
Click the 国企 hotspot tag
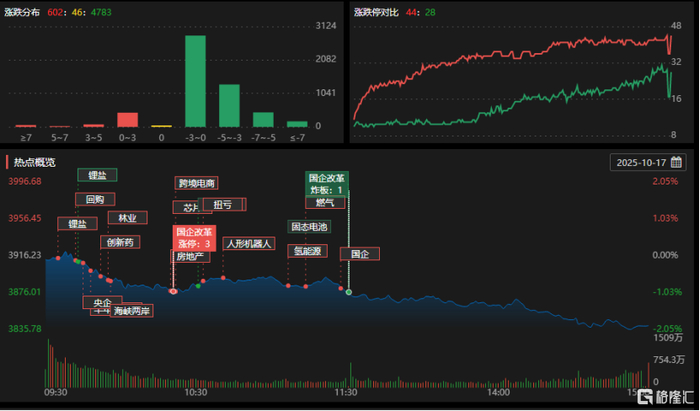[x=360, y=254]
